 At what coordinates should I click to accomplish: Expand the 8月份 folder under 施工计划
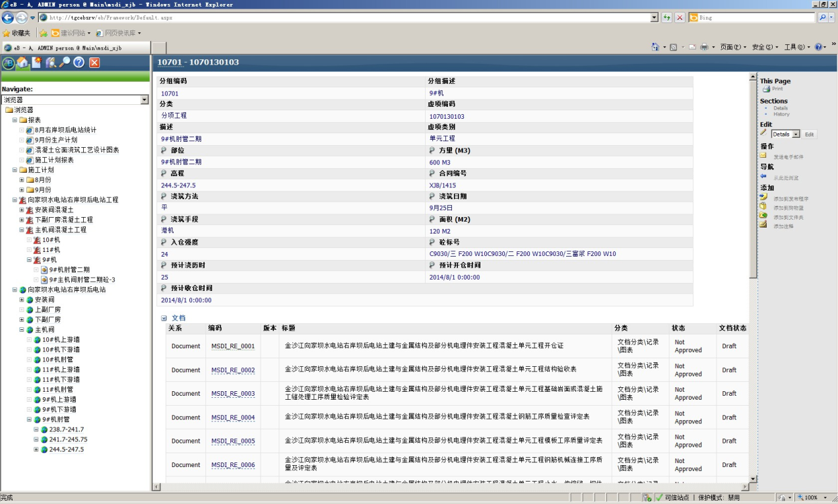[x=22, y=180]
